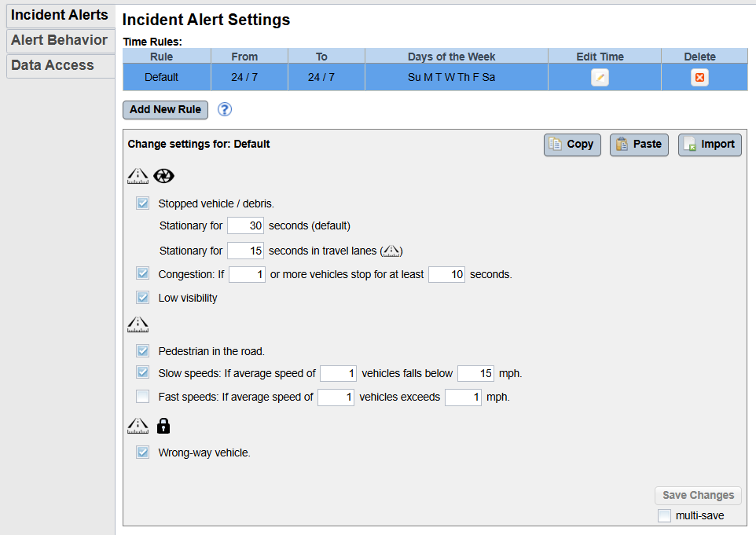Click the roadway icon beside the padlock
This screenshot has width=756, height=535.
(x=138, y=426)
